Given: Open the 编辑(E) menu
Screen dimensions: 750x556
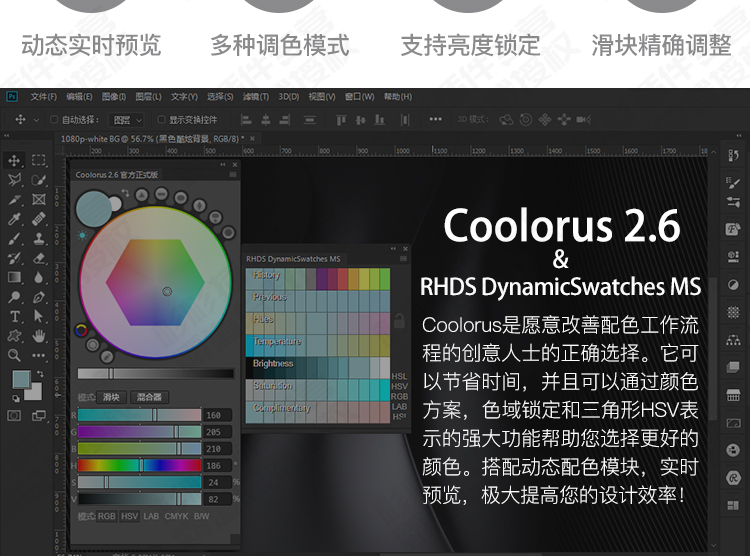Looking at the screenshot, I should (x=79, y=97).
